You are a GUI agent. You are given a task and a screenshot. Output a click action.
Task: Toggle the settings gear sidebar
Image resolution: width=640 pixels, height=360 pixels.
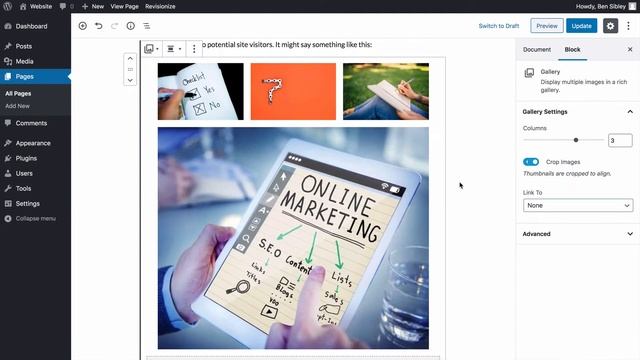610,26
